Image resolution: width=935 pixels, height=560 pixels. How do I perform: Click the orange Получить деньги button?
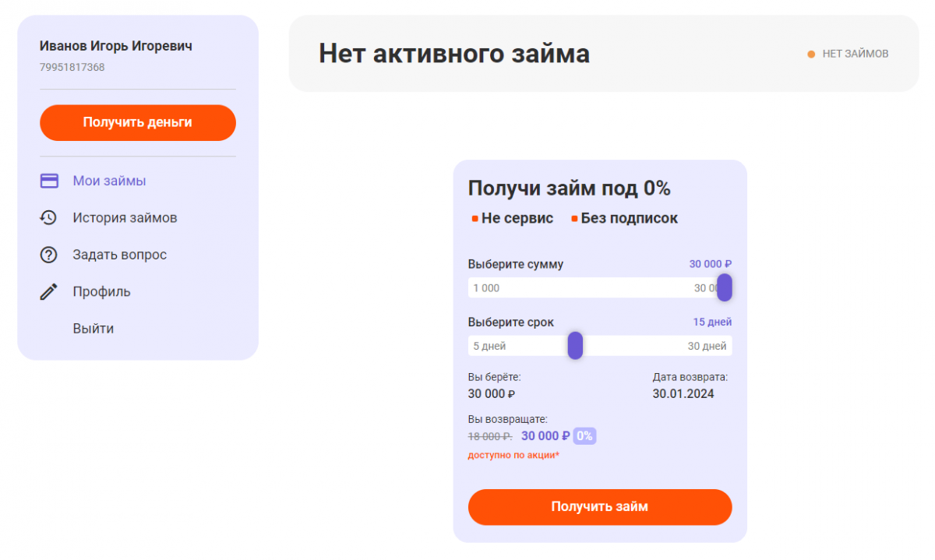(138, 122)
